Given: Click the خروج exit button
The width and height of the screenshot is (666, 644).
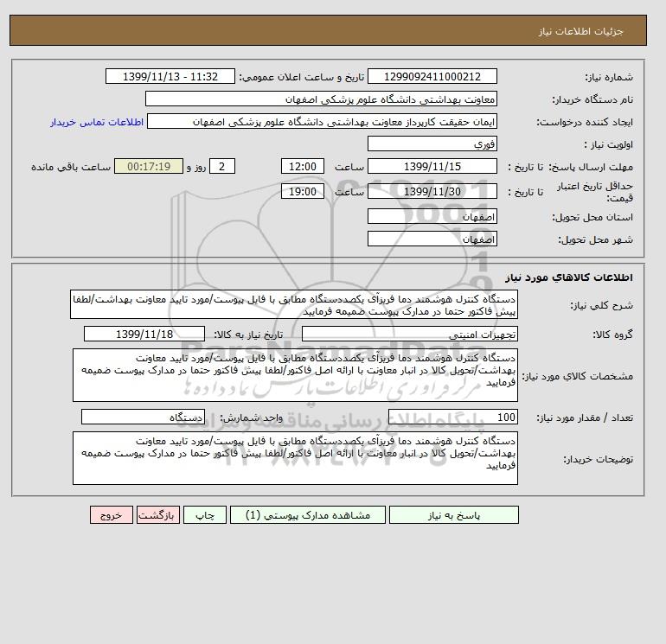Looking at the screenshot, I should click(x=112, y=515).
